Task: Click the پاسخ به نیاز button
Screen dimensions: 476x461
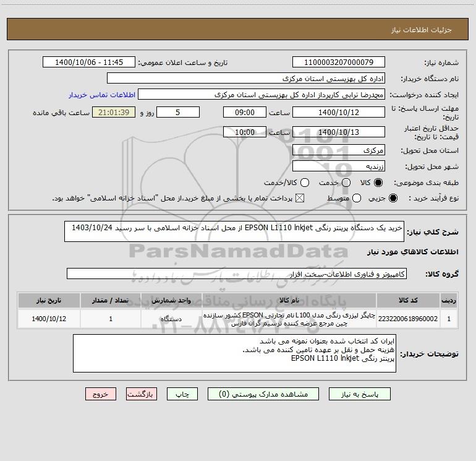Action: [360, 394]
